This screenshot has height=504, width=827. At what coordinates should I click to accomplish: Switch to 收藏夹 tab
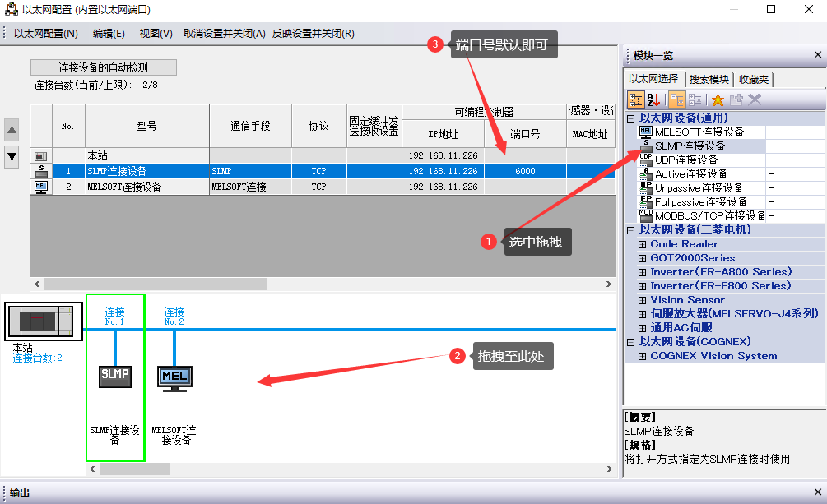coord(754,79)
